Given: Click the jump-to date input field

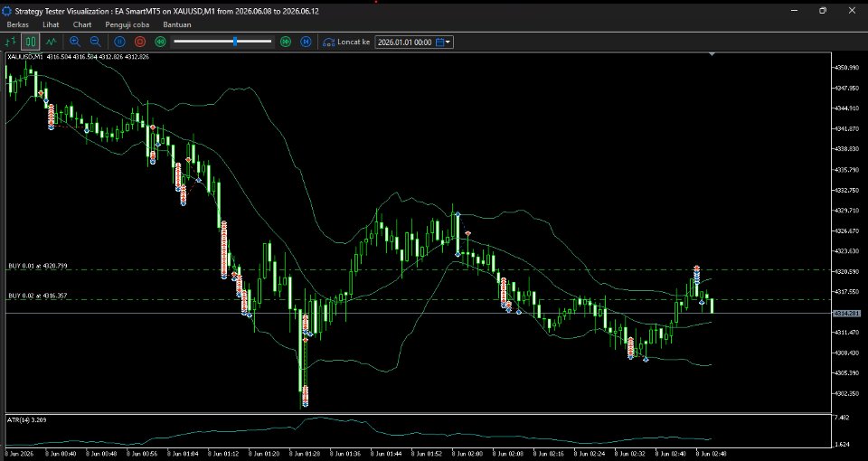Looking at the screenshot, I should (405, 42).
